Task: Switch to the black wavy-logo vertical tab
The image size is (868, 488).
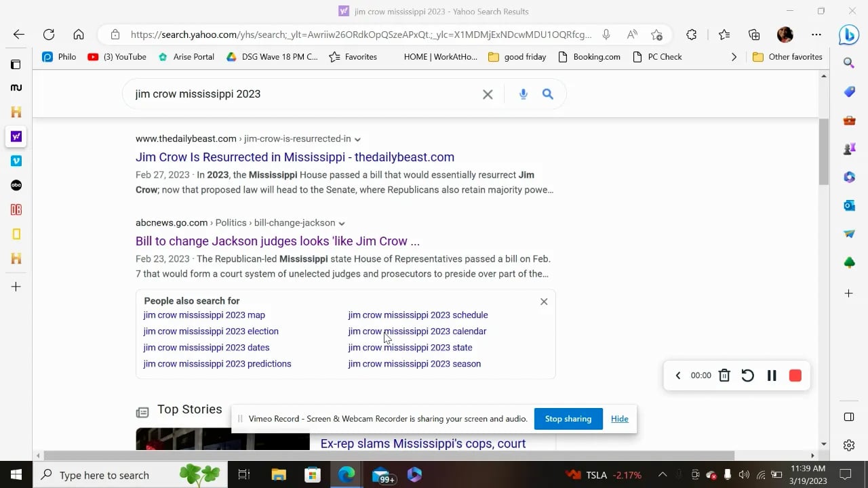Action: click(x=16, y=87)
